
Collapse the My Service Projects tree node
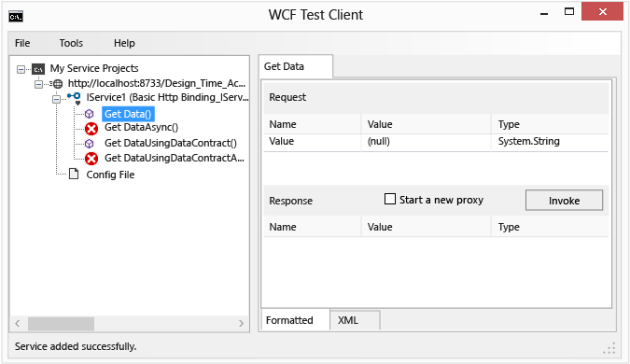pyautogui.click(x=21, y=69)
